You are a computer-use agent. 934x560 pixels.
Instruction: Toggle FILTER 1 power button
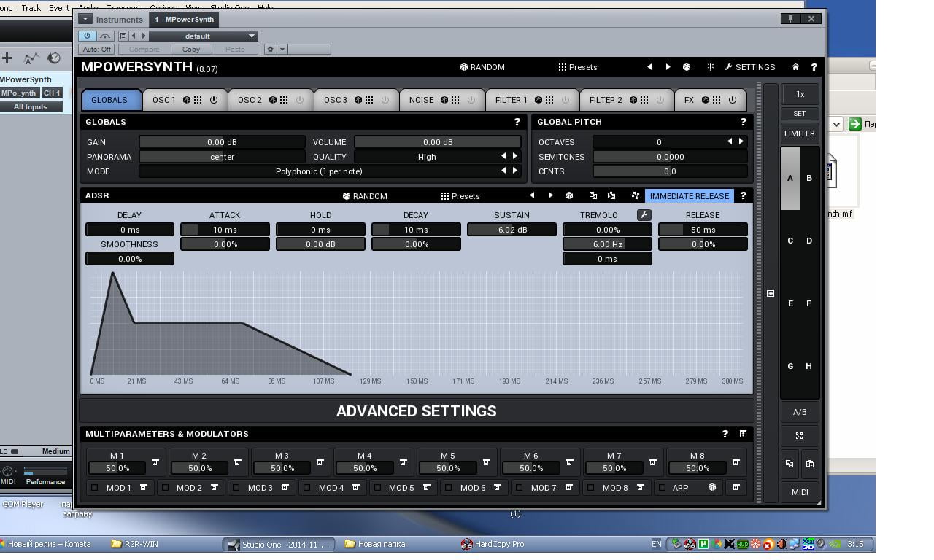(566, 100)
